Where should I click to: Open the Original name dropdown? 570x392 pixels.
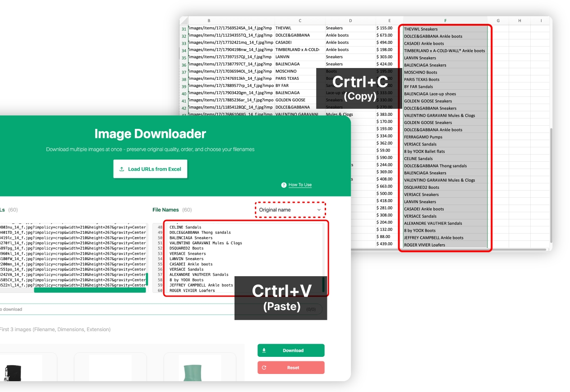click(290, 210)
